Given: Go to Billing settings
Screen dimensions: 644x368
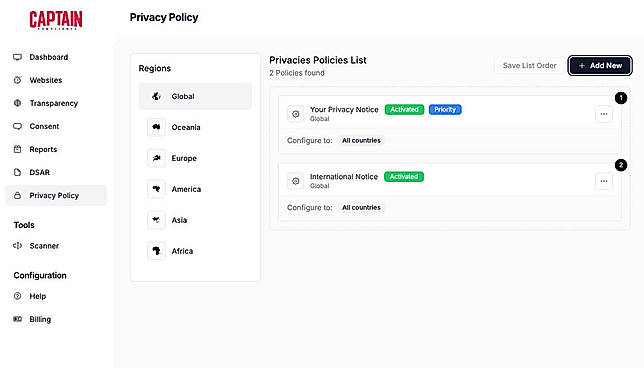Looking at the screenshot, I should pos(56,319).
